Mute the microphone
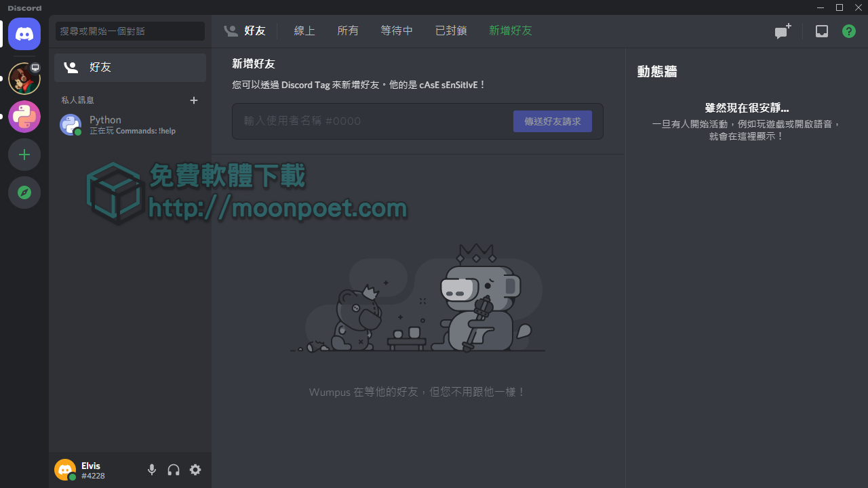This screenshot has width=868, height=488. [152, 470]
